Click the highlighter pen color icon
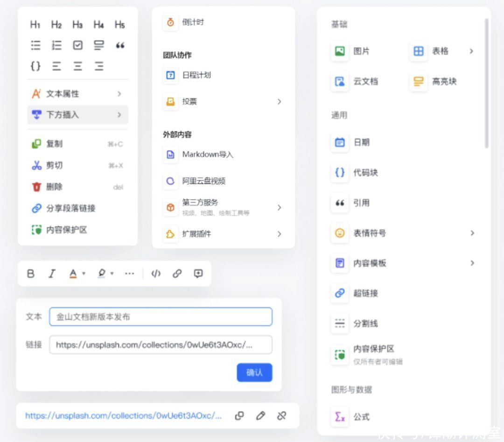 [x=102, y=274]
